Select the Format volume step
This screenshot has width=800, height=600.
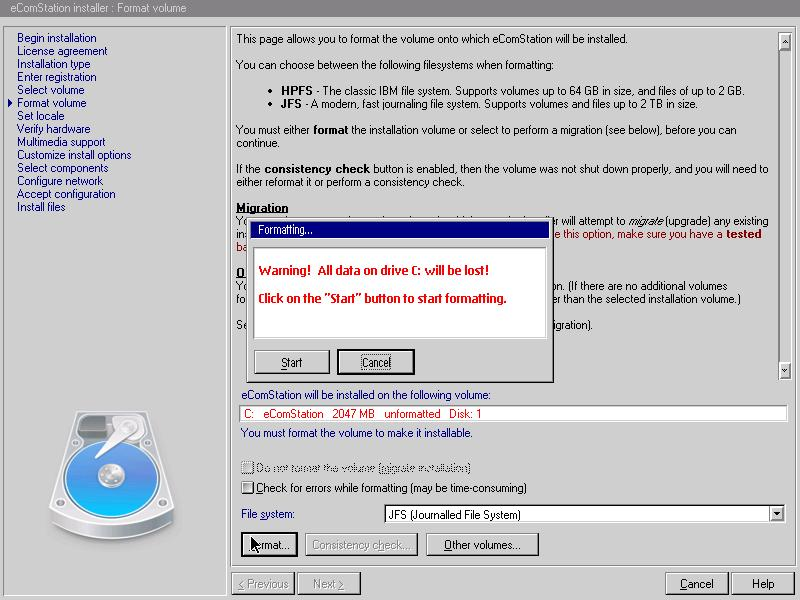click(52, 103)
